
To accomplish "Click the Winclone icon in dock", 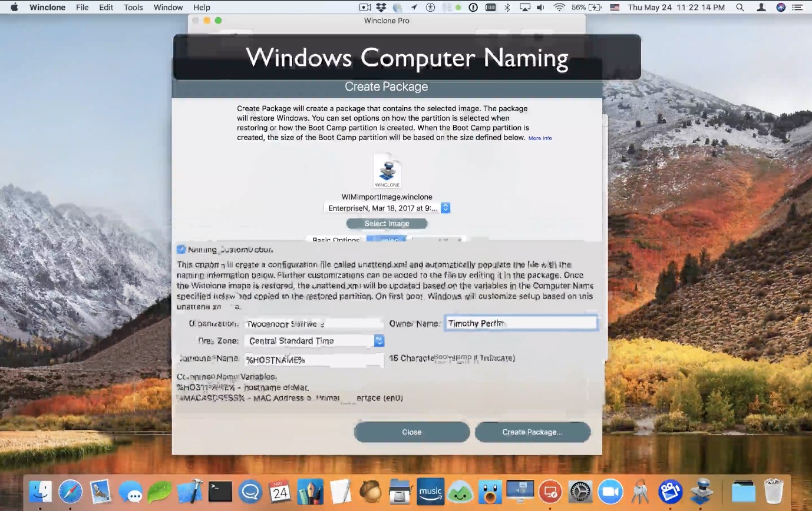I will point(701,491).
